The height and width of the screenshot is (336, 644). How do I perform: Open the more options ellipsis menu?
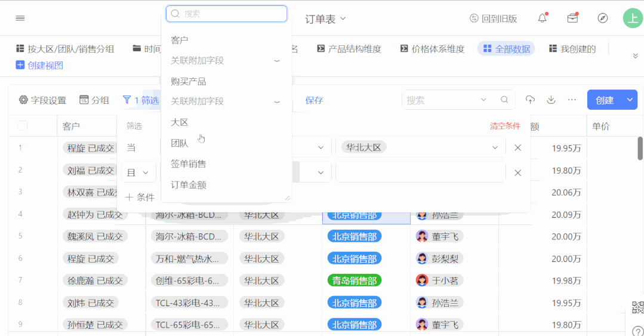(x=572, y=100)
